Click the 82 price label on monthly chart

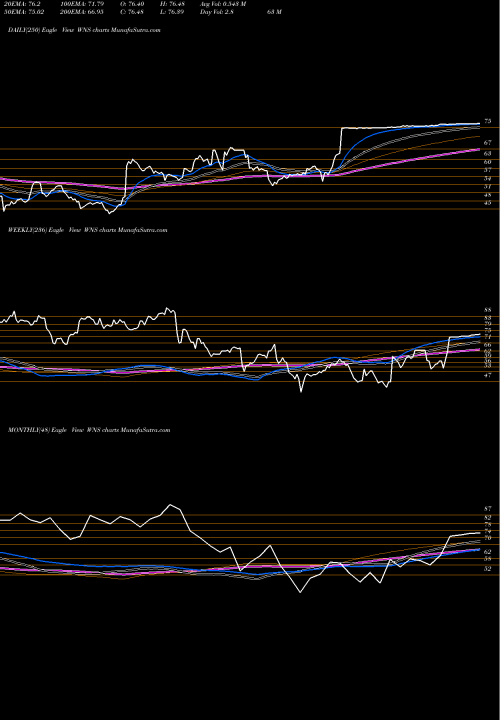click(x=488, y=518)
